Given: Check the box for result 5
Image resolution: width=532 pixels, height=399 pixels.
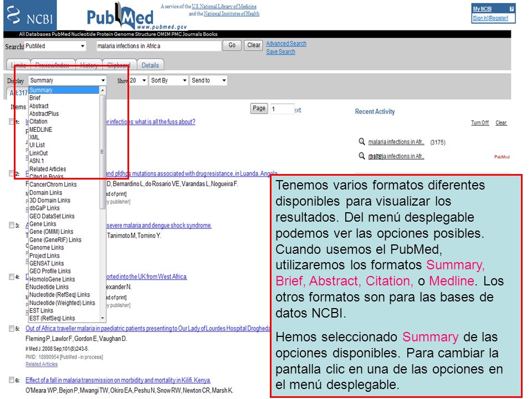Looking at the screenshot, I should 12,329.
